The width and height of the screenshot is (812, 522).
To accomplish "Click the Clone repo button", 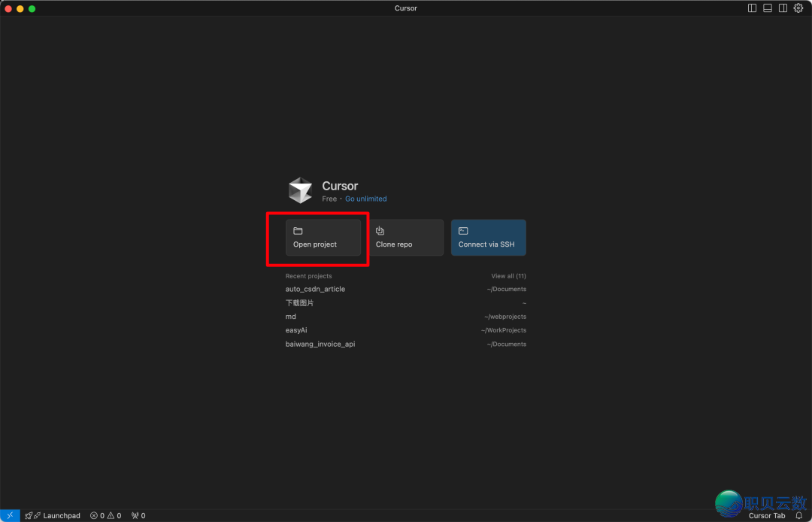I will [x=406, y=238].
